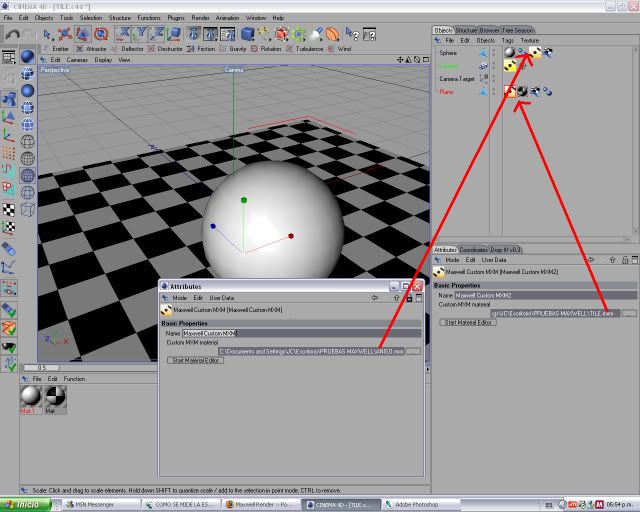
Task: Select the wireframe cube box display mode
Action: [27, 209]
